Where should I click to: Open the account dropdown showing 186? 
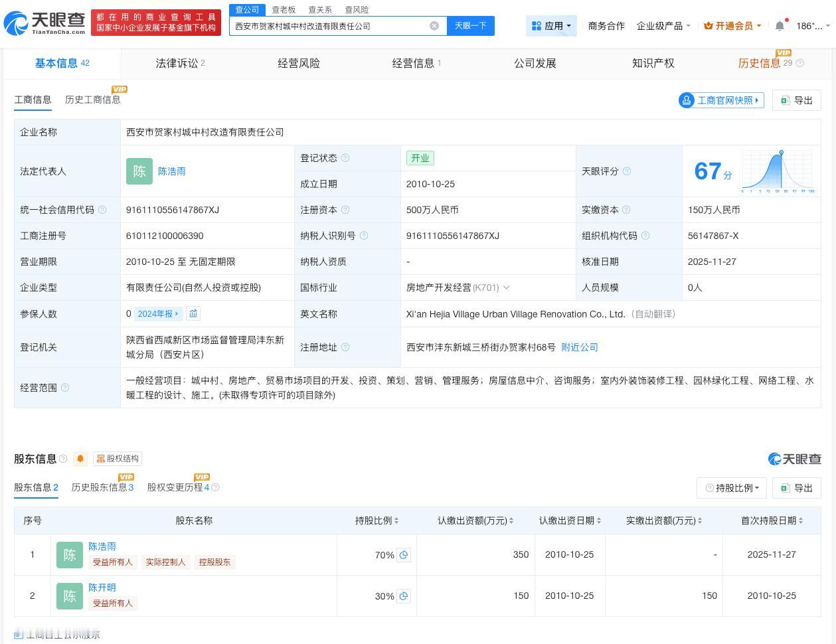(813, 26)
